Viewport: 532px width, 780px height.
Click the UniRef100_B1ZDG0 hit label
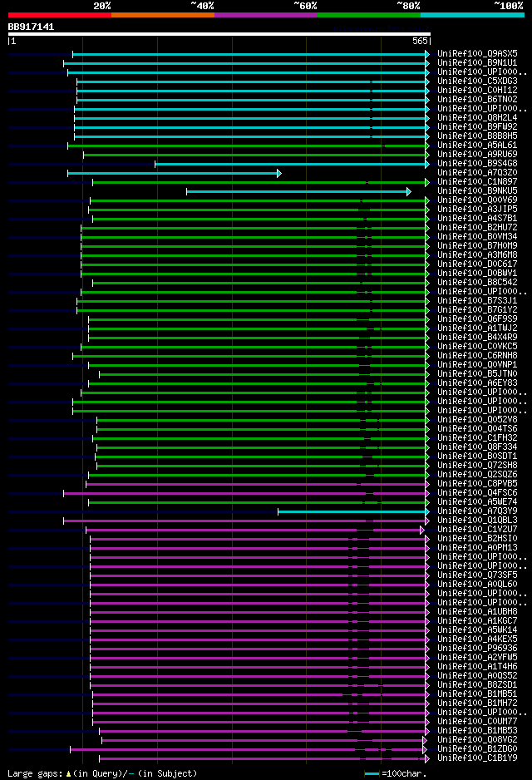coord(477,748)
